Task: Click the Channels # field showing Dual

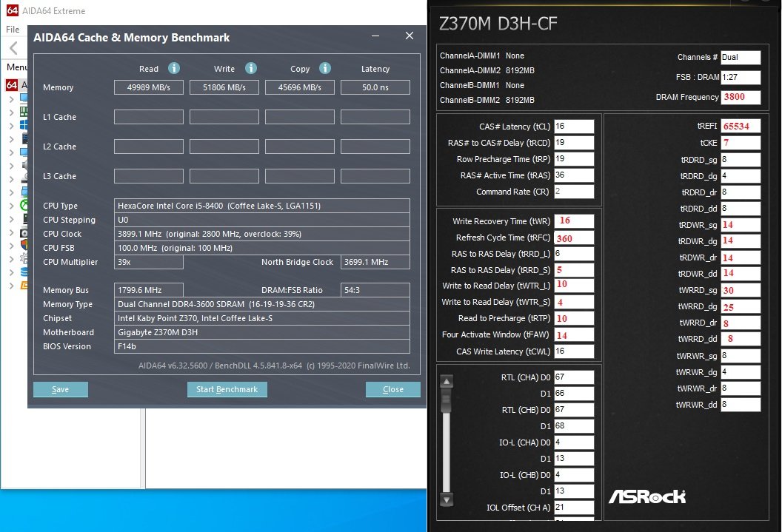Action: tap(741, 57)
